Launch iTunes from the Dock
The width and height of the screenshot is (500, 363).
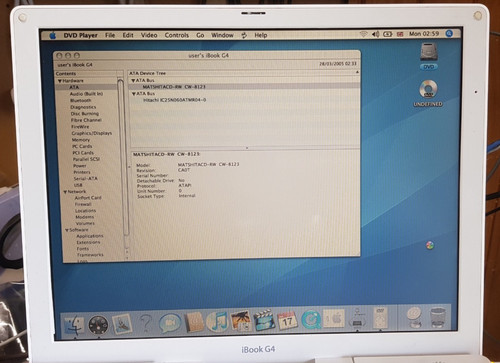(217, 321)
